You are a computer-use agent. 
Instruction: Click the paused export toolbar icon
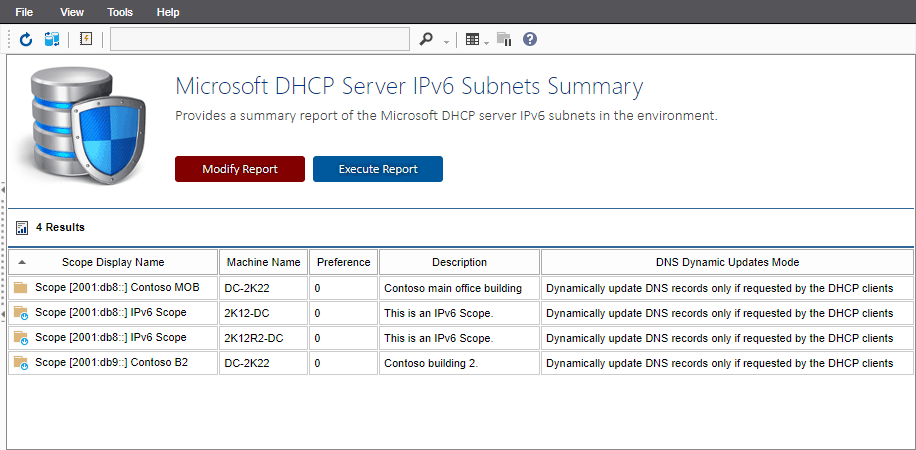504,39
